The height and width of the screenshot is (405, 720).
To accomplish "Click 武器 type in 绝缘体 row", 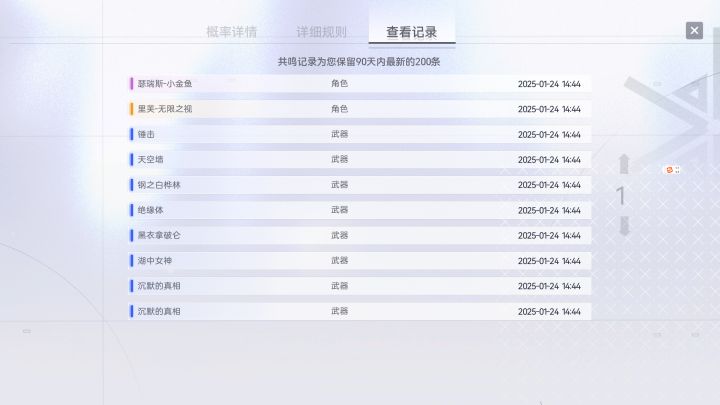I will pyautogui.click(x=339, y=210).
